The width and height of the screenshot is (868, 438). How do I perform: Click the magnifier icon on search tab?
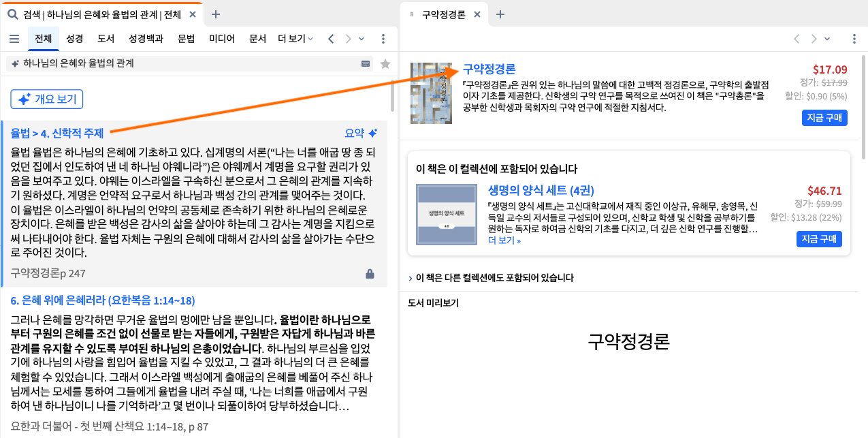[12, 14]
